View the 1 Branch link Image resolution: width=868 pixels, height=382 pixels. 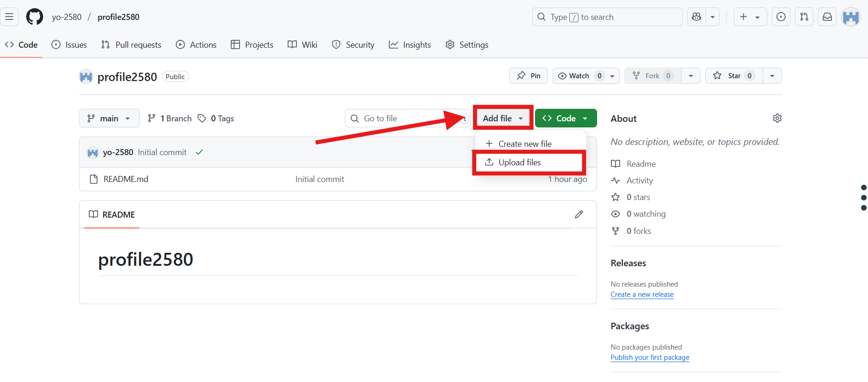click(169, 119)
